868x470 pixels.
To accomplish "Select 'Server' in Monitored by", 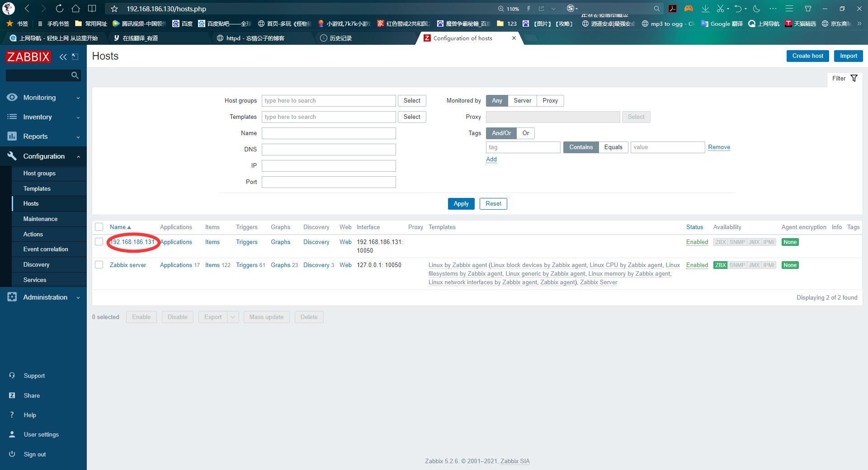I will coord(522,101).
